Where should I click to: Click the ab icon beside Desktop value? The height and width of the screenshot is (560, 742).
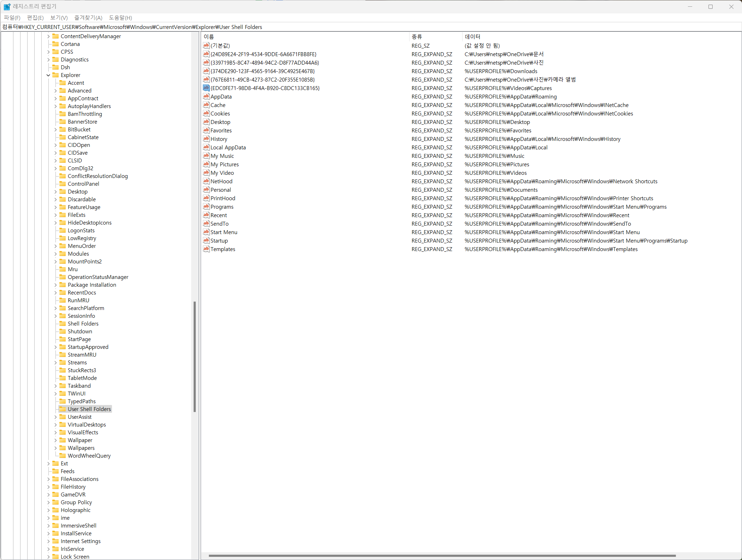[206, 122]
